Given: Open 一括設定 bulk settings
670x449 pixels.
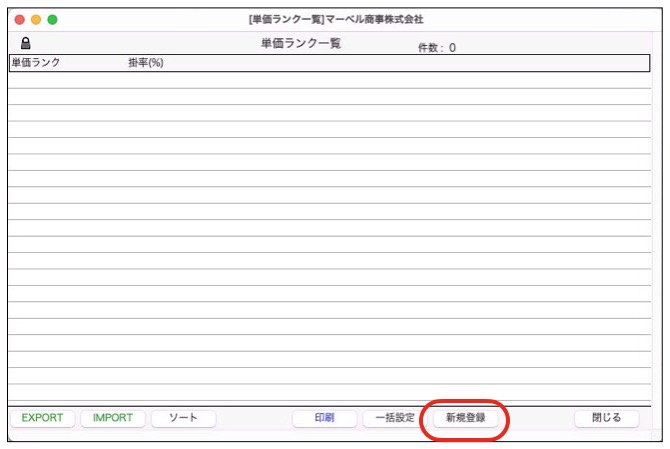Looking at the screenshot, I should [394, 418].
